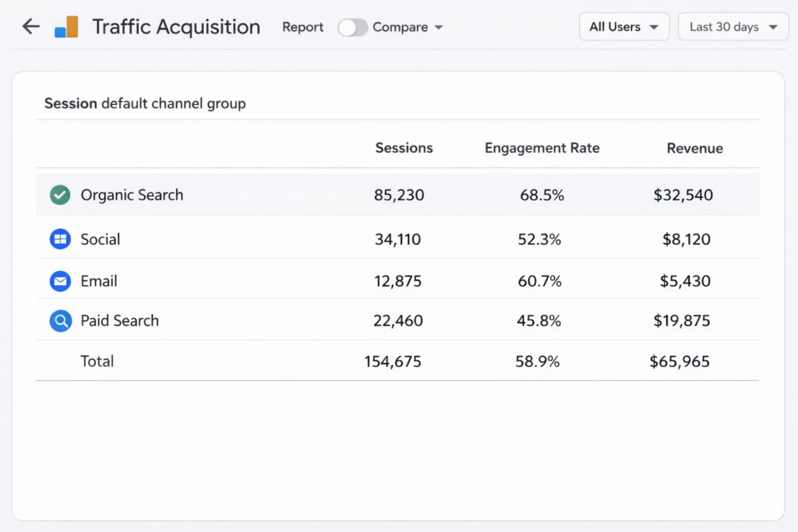Open the All Users dropdown

point(623,26)
